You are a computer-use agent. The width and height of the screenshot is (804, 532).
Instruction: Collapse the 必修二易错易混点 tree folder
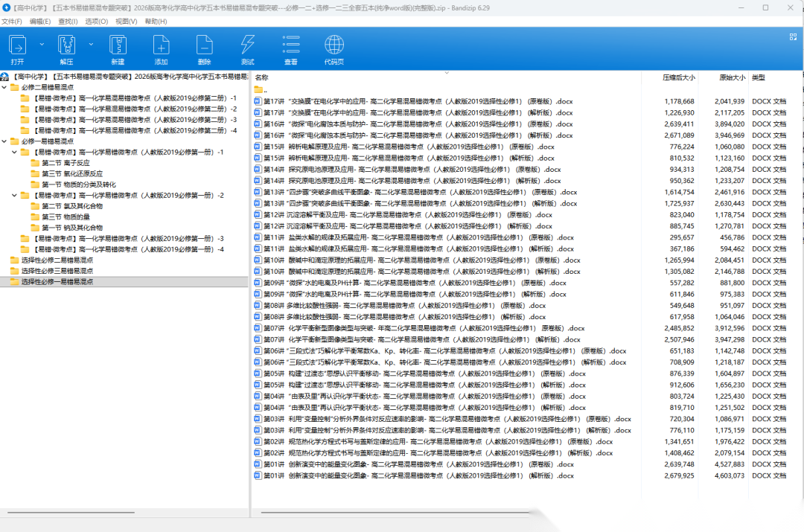point(5,87)
